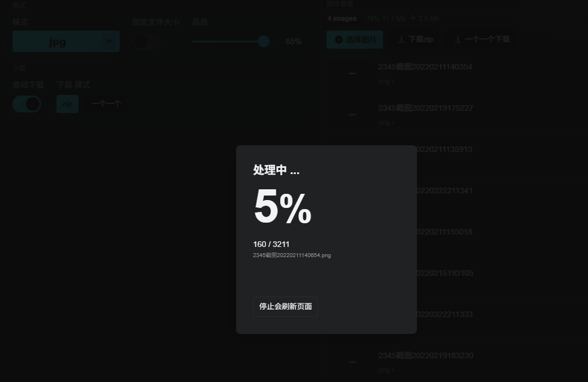
Task: Click the 4 images count label
Action: pos(342,19)
